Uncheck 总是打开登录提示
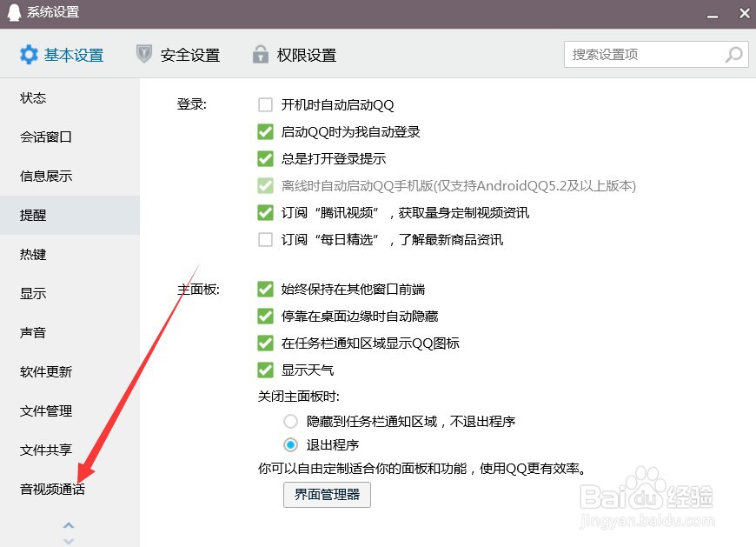 (x=265, y=158)
